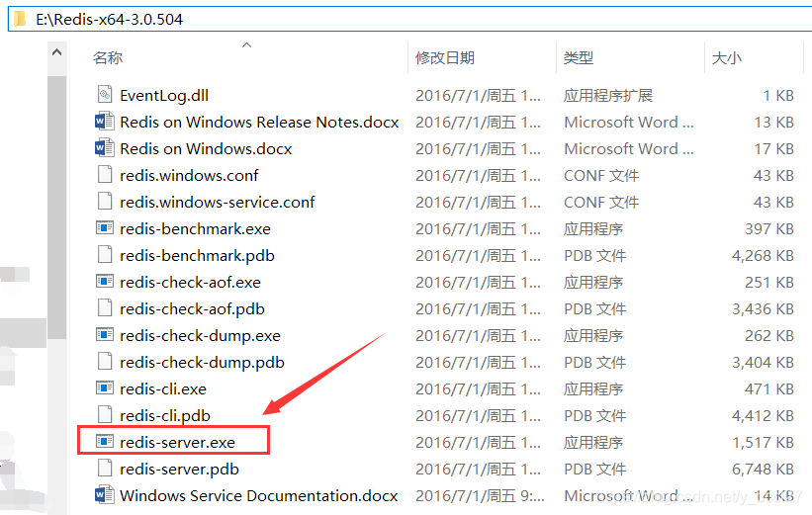Click the scroll-up arrow of navigation pane

[57, 52]
